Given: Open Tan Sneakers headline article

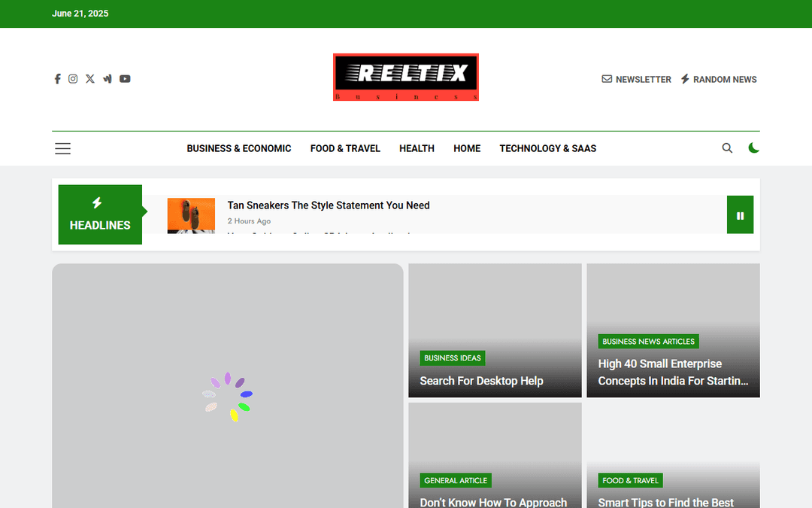Looking at the screenshot, I should (329, 205).
